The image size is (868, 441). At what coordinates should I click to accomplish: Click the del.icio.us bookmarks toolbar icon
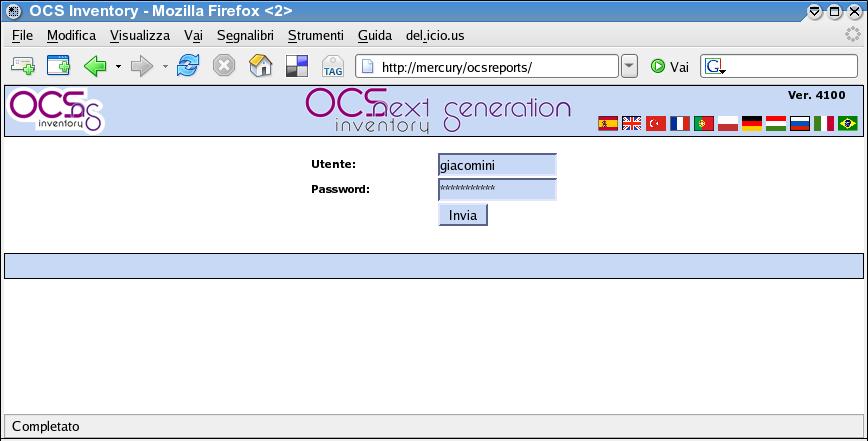pos(297,67)
